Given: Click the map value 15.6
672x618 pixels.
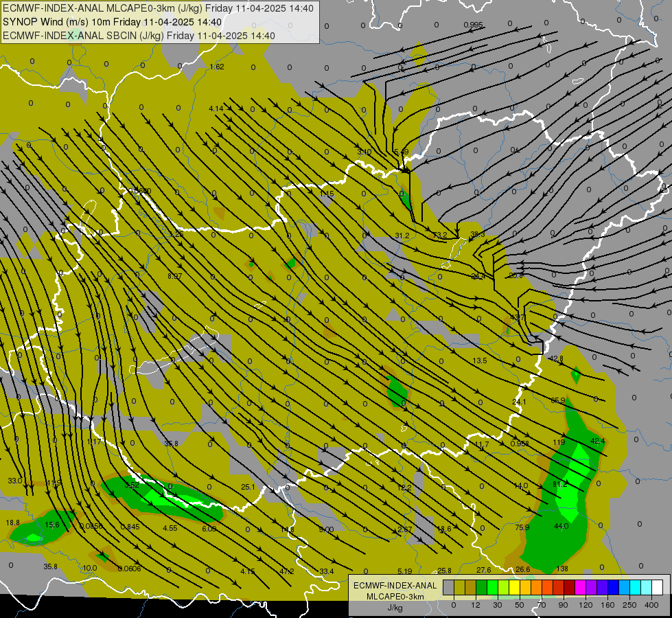Looking at the screenshot, I should point(52,525).
